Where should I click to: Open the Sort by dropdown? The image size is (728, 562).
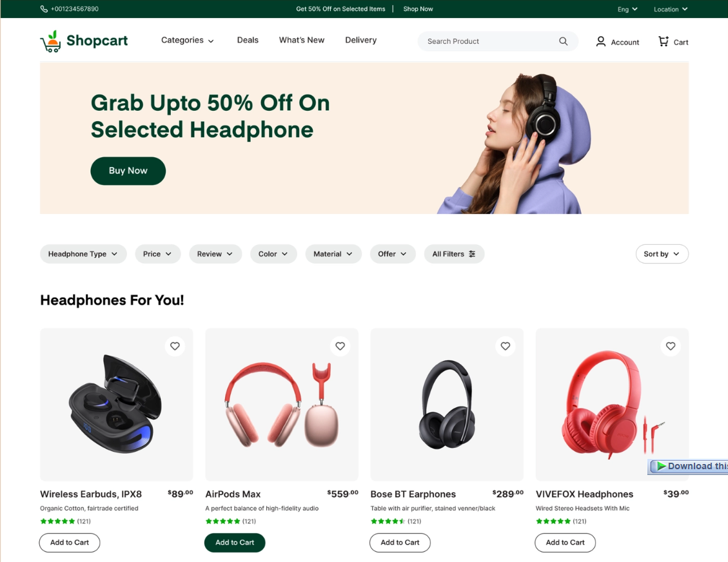tap(662, 254)
